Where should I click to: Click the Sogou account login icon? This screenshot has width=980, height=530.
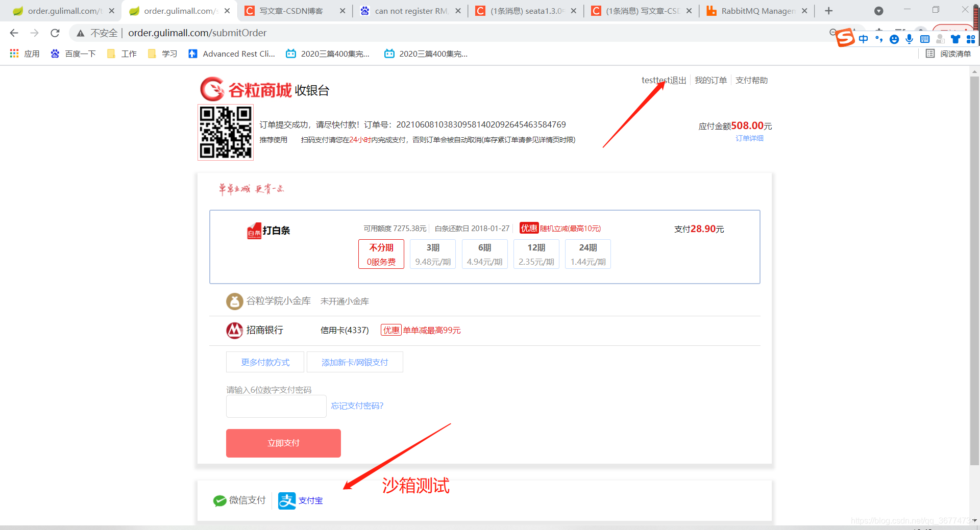[x=940, y=39]
